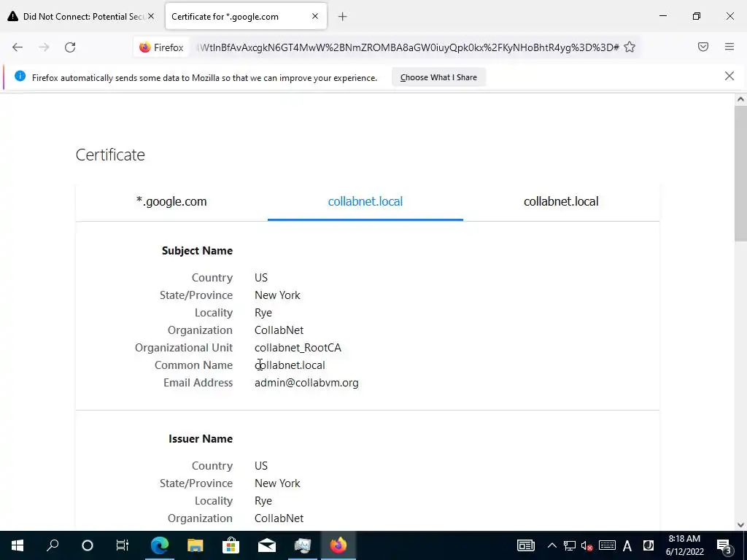
Task: Open News and Interests on the taskbar
Action: [526, 545]
